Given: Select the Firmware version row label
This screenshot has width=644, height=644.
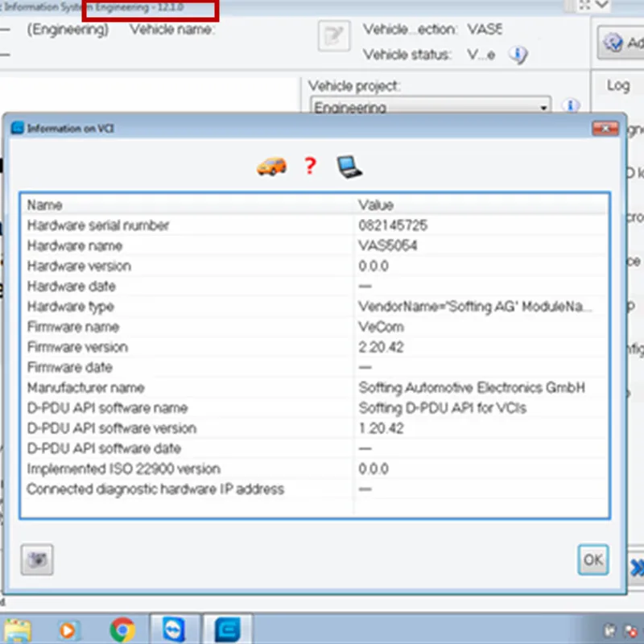Looking at the screenshot, I should coord(77,347).
